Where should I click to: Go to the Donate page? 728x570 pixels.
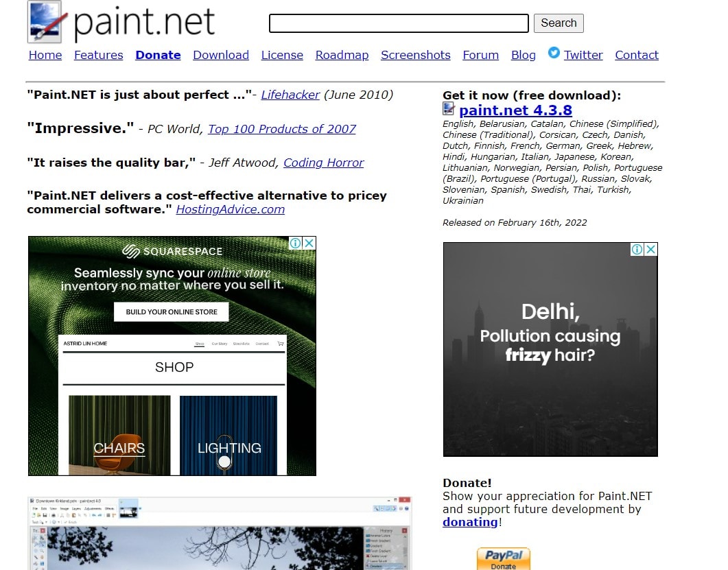coord(158,55)
